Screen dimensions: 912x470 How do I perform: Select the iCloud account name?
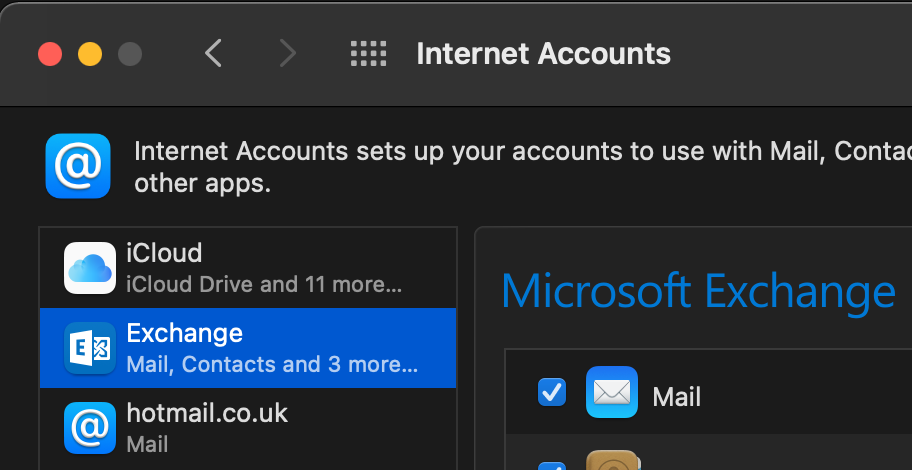click(x=164, y=254)
